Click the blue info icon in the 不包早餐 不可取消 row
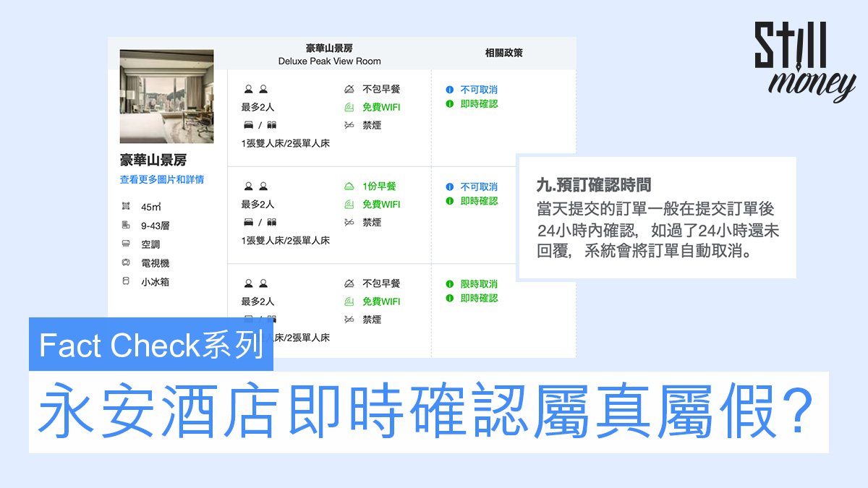868x488 pixels. tap(450, 90)
